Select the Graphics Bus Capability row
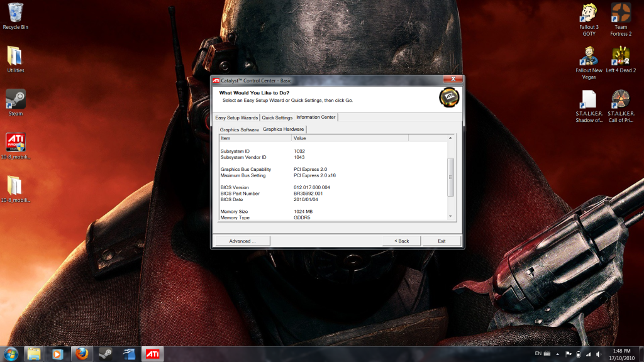This screenshot has width=644, height=362. pyautogui.click(x=333, y=169)
